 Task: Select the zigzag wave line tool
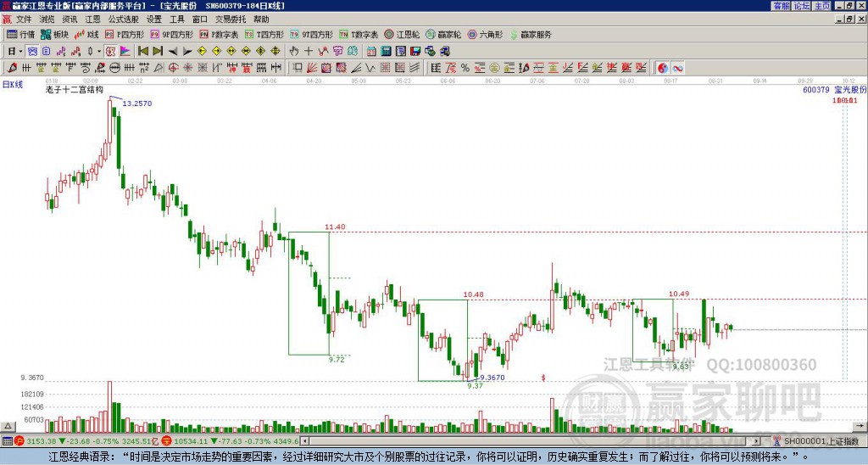[x=370, y=68]
